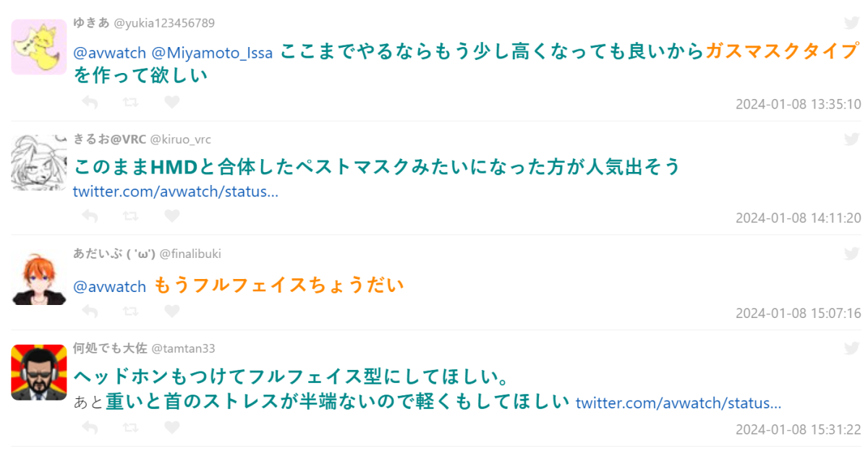Reply to the kiruo_vrc tweet
The image size is (868, 451).
90,216
